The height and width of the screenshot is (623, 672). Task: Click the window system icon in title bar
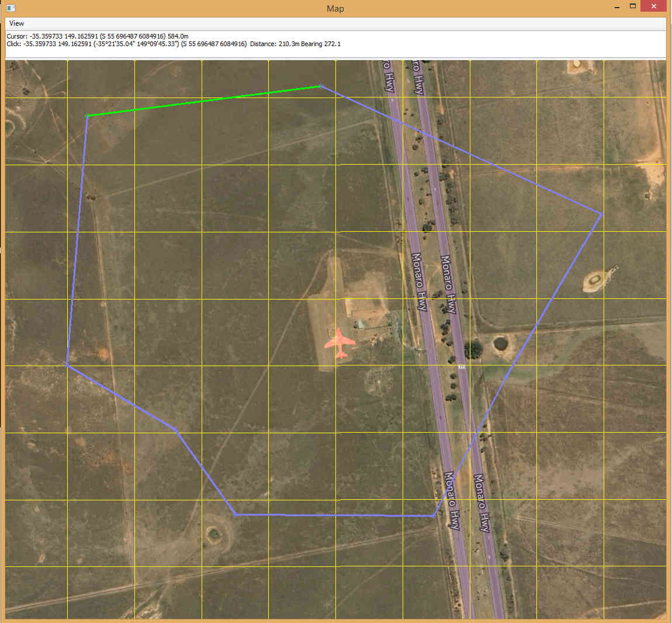(x=10, y=8)
